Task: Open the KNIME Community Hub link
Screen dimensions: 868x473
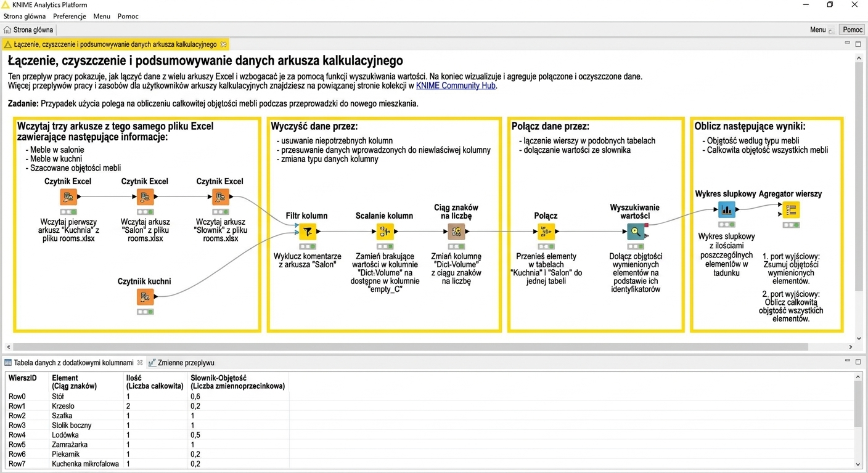Action: coord(456,86)
